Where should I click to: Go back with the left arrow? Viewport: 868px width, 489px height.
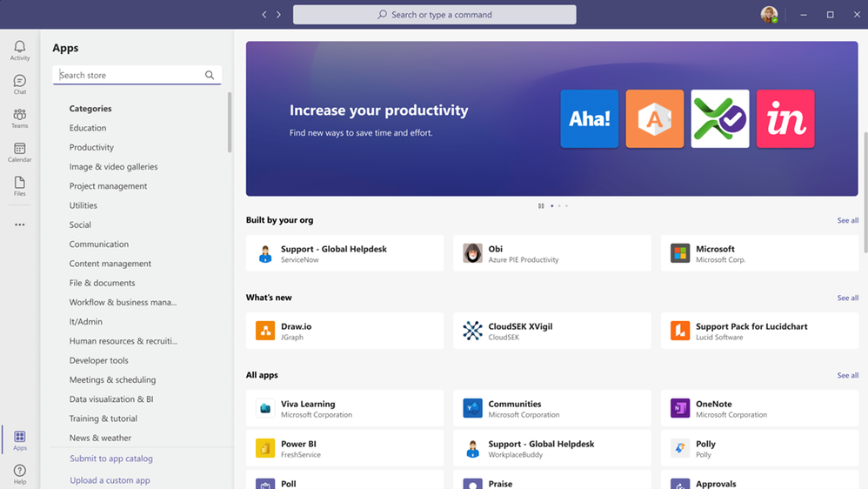pyautogui.click(x=264, y=15)
